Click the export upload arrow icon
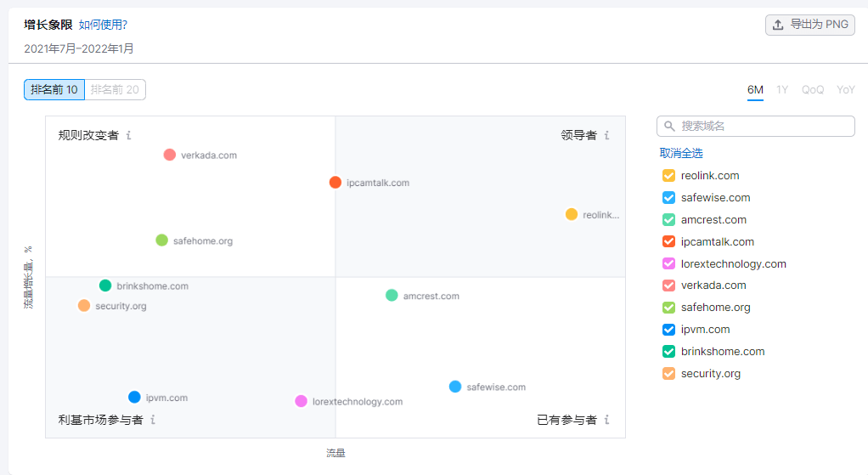868x475 pixels. click(x=778, y=25)
